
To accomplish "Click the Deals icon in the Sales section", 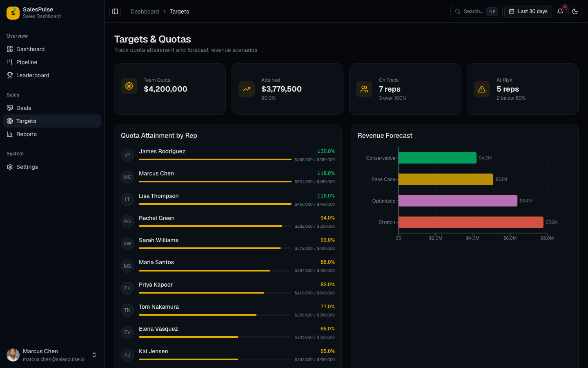I will click(x=10, y=108).
